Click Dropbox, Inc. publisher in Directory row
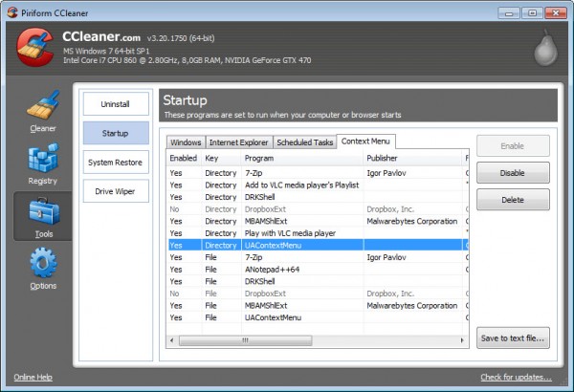 [390, 209]
